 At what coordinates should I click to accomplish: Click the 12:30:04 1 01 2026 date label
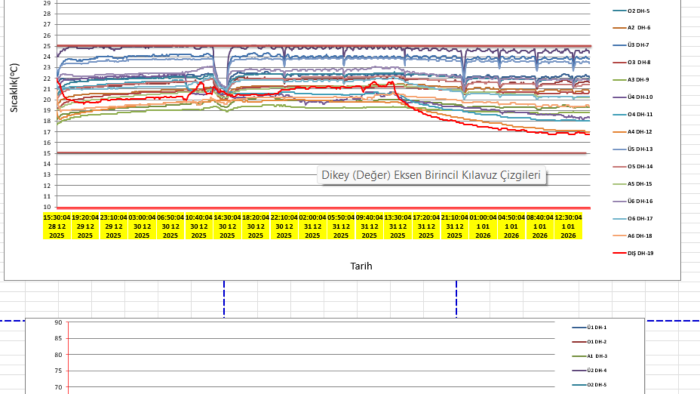[568, 226]
